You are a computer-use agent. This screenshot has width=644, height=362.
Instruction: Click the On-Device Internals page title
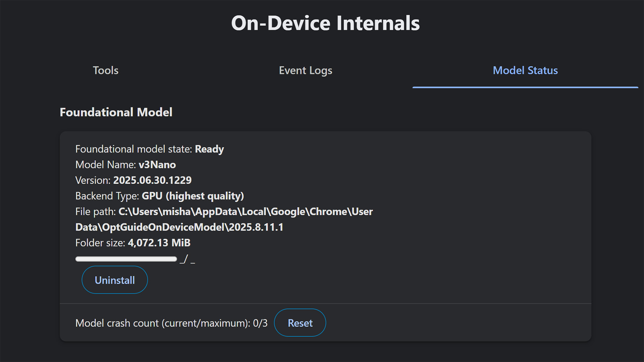(325, 23)
